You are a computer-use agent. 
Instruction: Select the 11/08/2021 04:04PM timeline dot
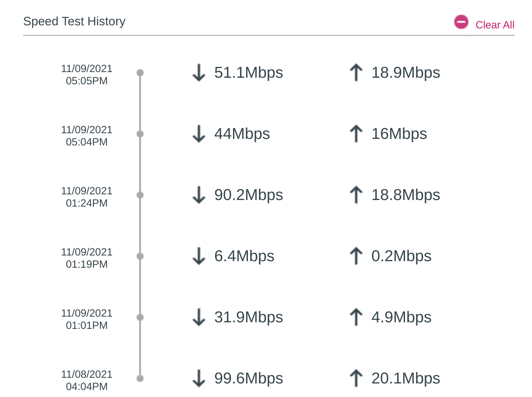pyautogui.click(x=140, y=378)
